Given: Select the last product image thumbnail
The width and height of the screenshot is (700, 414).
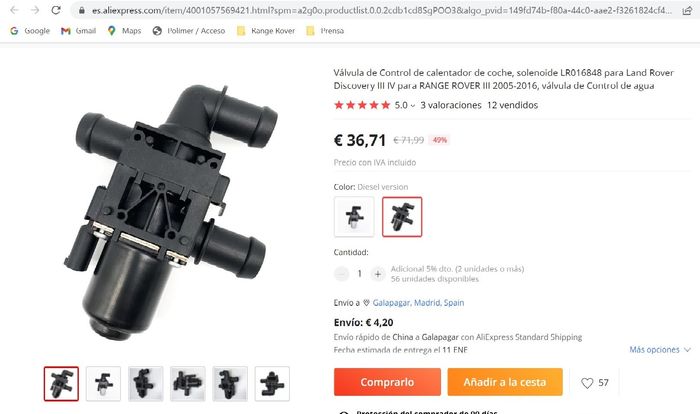Looking at the screenshot, I should pyautogui.click(x=272, y=384).
